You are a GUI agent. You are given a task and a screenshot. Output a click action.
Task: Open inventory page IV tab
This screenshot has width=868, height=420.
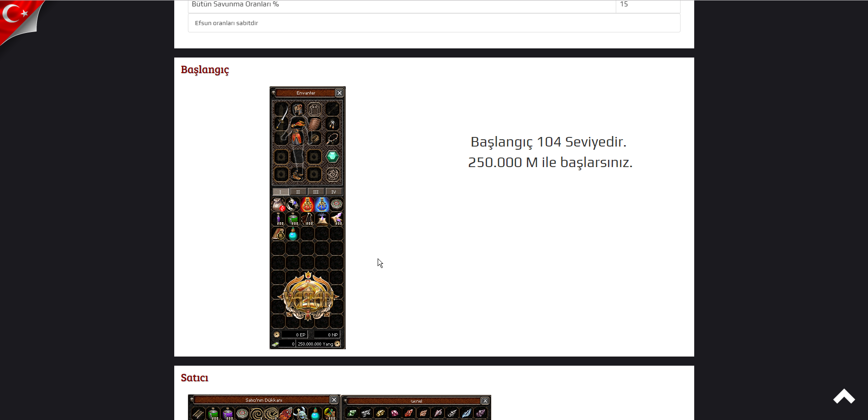[x=333, y=192]
